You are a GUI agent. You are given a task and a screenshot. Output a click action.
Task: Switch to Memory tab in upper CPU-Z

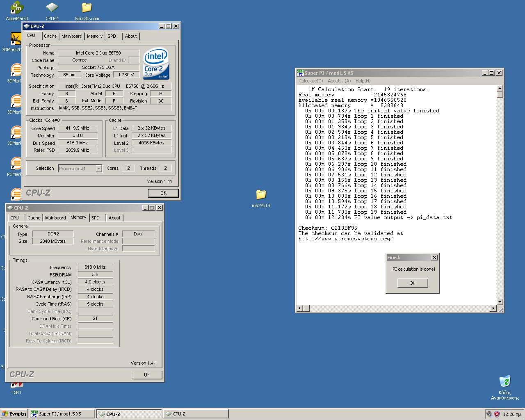click(95, 36)
